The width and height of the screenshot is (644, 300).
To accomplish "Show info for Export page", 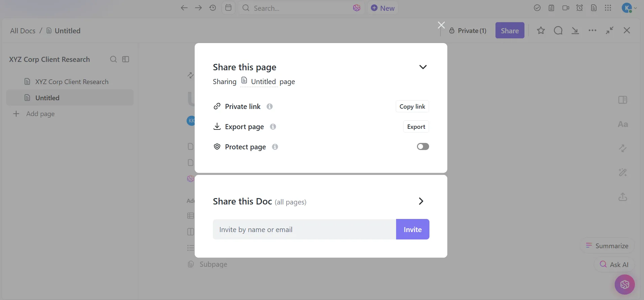I will pyautogui.click(x=273, y=127).
